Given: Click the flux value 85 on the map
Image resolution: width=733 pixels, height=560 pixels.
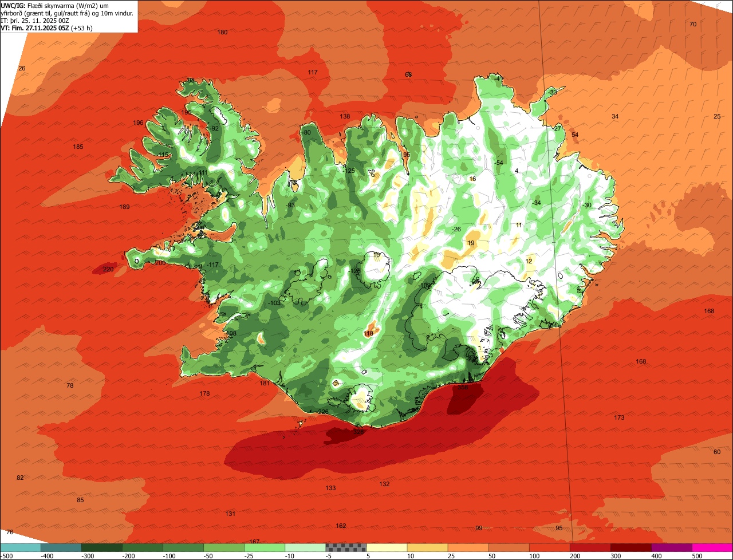Looking at the screenshot, I should coord(80,500).
